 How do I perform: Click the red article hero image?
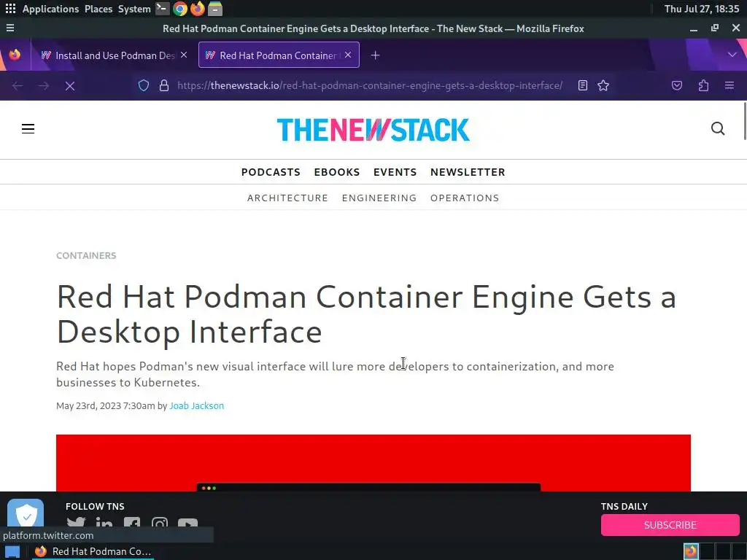(373, 463)
